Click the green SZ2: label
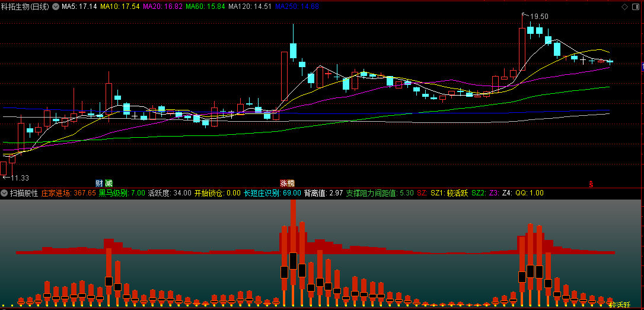 479,193
